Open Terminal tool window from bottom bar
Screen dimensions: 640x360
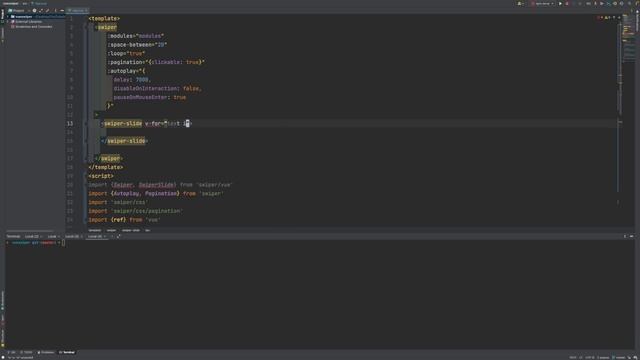point(67,352)
